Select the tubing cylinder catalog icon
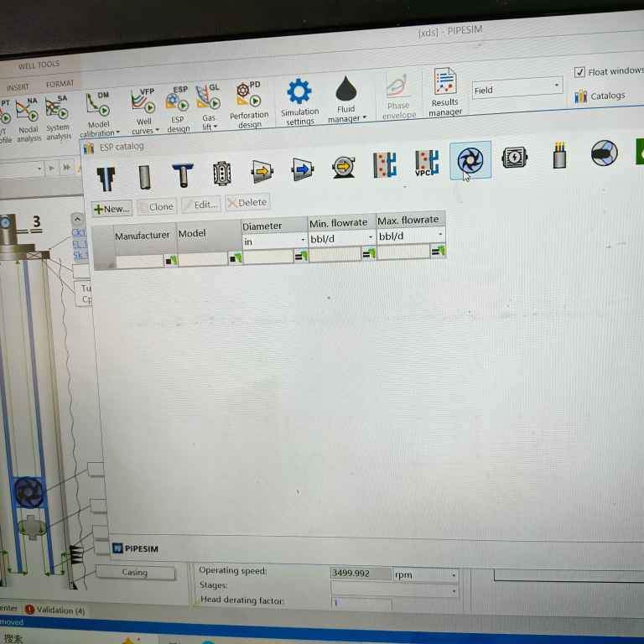This screenshot has width=644, height=644. click(x=144, y=177)
